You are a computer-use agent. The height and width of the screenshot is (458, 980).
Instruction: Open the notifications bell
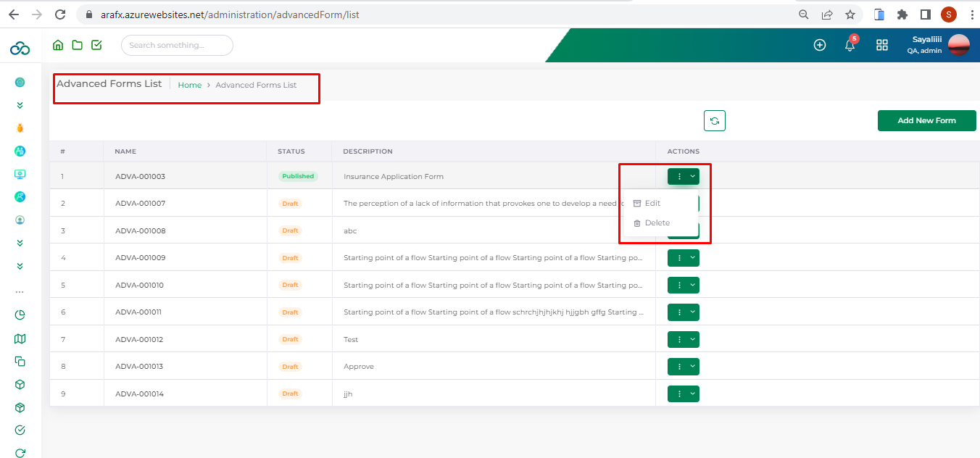850,46
